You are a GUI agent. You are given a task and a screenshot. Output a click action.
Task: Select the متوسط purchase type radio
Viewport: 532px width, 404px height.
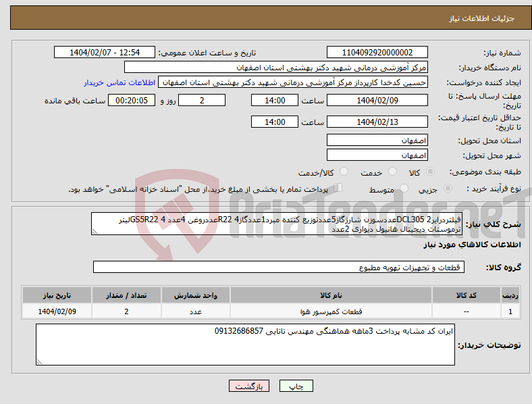pyautogui.click(x=404, y=188)
